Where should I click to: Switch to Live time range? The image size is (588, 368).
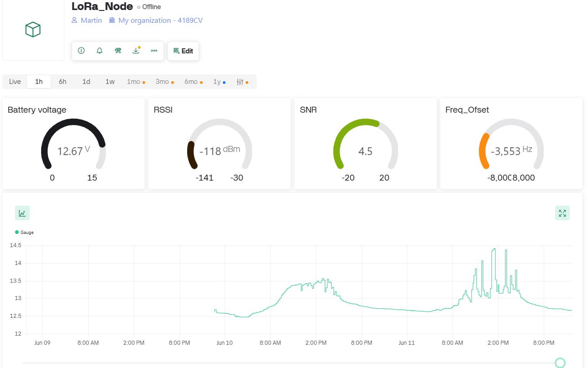pyautogui.click(x=15, y=82)
